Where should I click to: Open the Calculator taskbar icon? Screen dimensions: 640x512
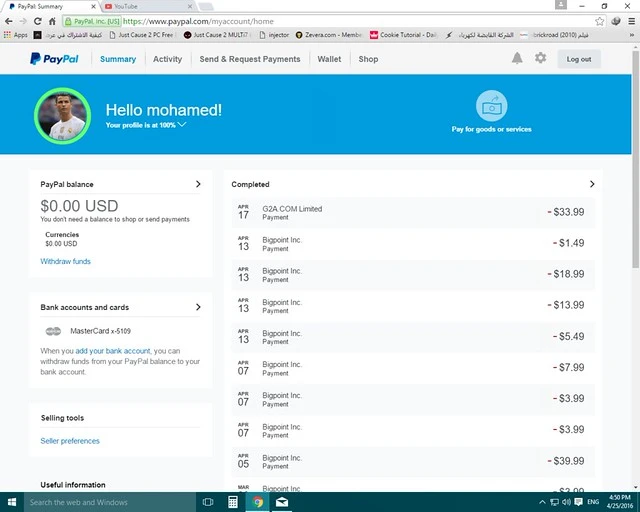233,502
